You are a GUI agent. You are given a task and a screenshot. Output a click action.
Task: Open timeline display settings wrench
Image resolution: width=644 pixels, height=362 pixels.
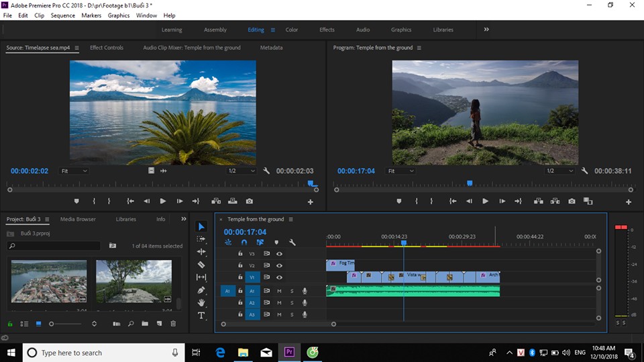pos(292,242)
